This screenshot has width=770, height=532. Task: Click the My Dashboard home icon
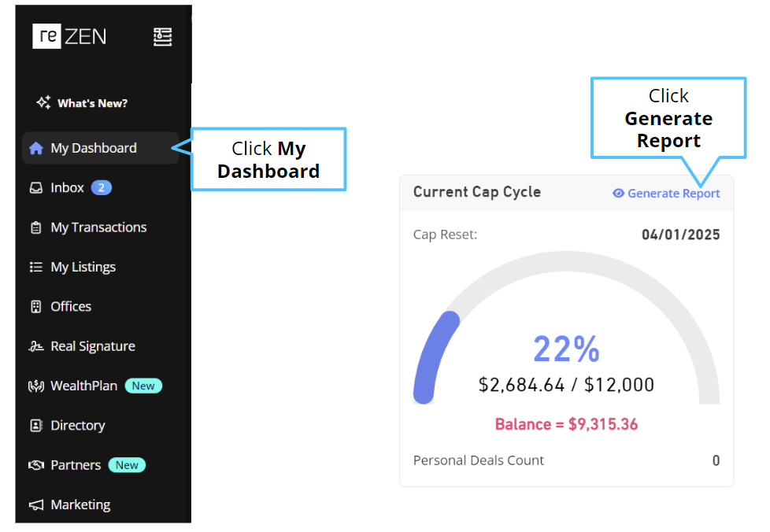(36, 148)
